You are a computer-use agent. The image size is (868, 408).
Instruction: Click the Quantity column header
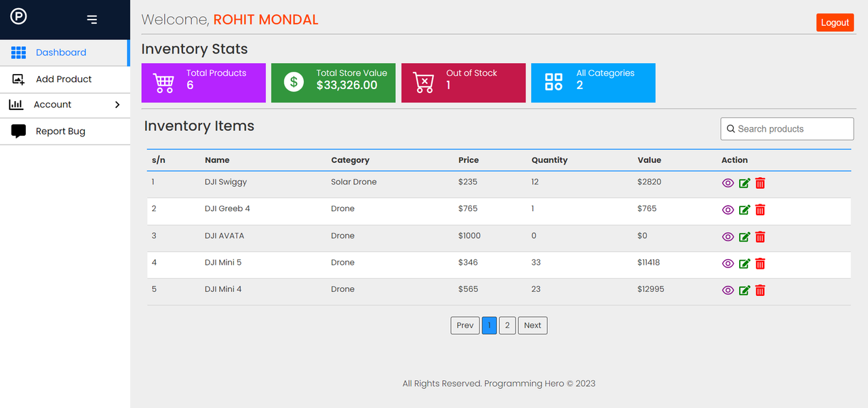tap(549, 160)
